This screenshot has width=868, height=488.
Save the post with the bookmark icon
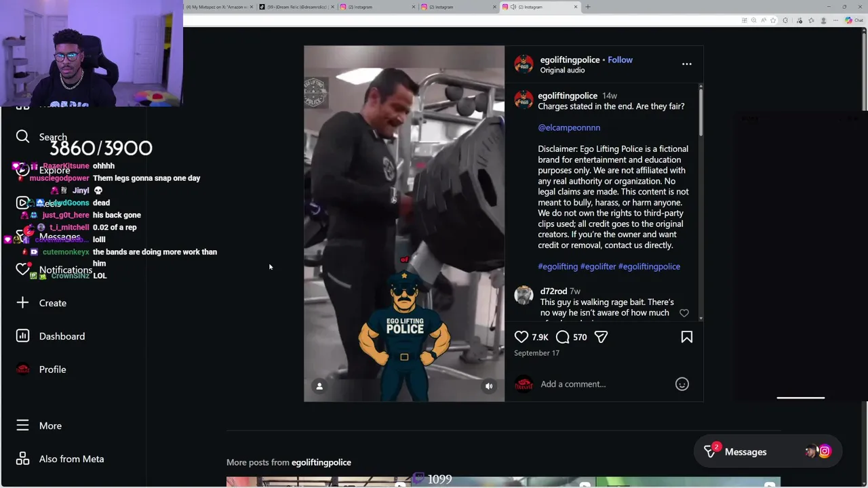coord(686,337)
